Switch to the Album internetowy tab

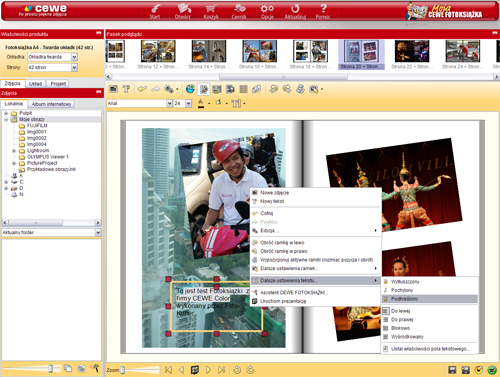(51, 104)
